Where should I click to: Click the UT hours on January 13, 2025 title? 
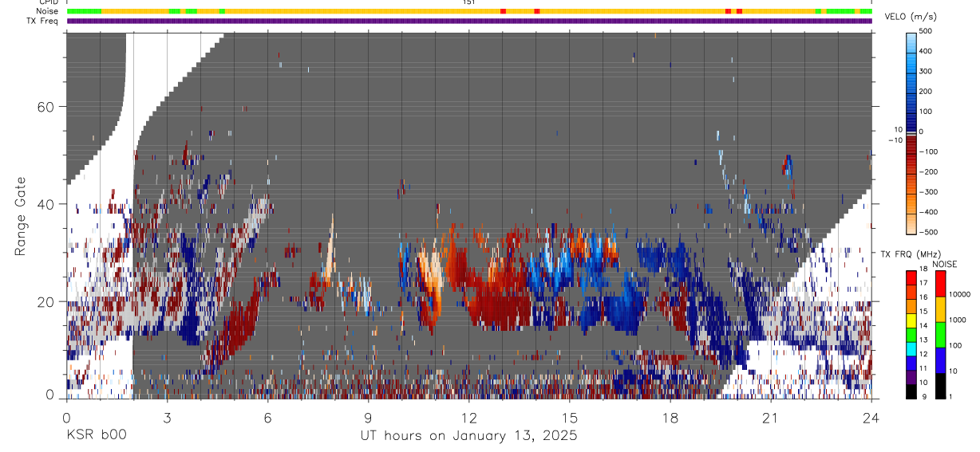(468, 436)
